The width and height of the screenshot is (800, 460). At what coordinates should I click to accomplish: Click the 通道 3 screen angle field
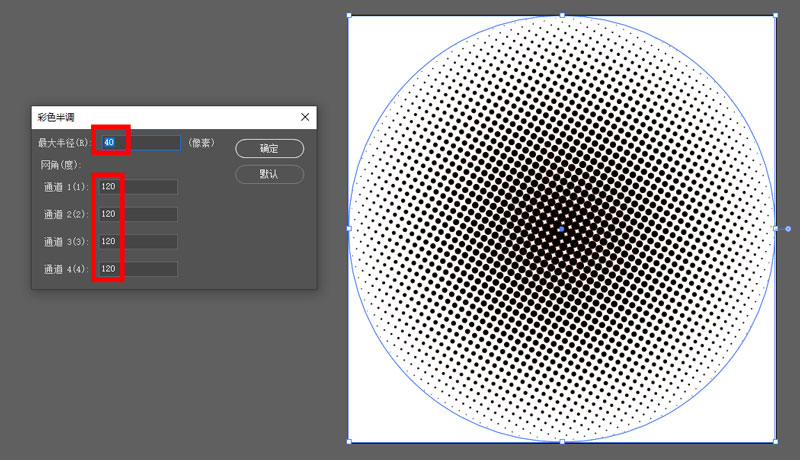138,242
